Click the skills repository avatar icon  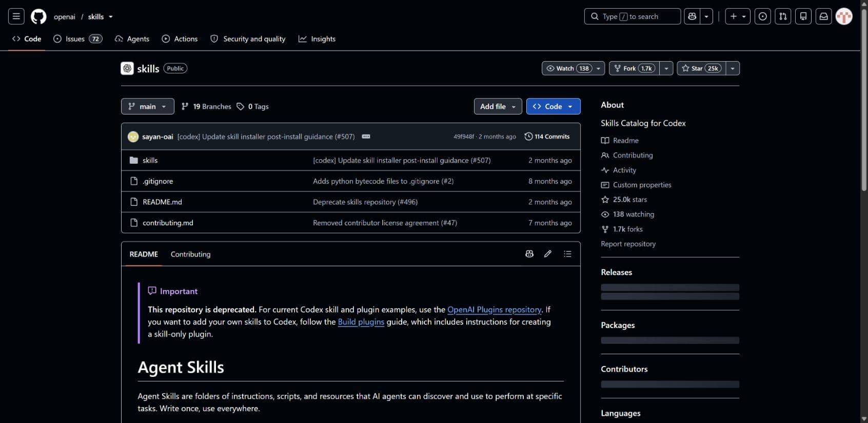pyautogui.click(x=127, y=68)
